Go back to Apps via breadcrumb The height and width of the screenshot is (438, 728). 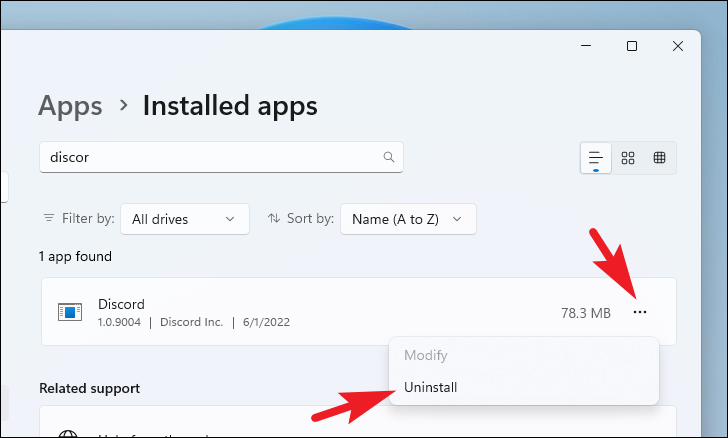point(70,105)
